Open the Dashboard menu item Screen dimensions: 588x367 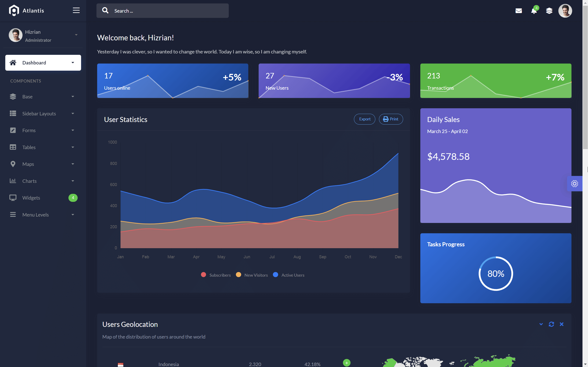[43, 63]
